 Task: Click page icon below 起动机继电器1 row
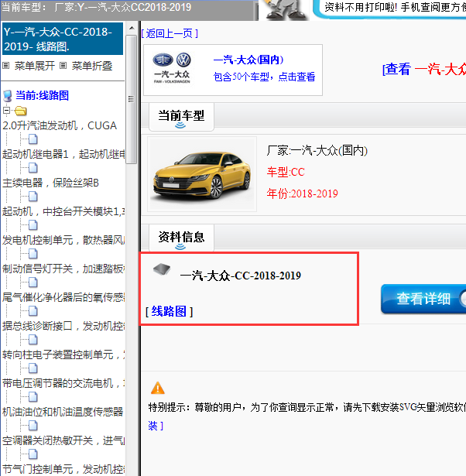point(33,168)
